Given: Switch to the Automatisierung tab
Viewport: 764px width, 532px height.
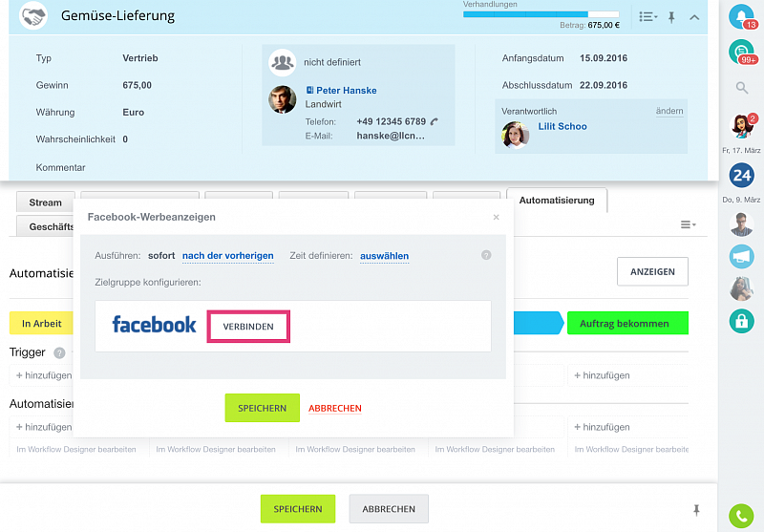Looking at the screenshot, I should [x=557, y=201].
